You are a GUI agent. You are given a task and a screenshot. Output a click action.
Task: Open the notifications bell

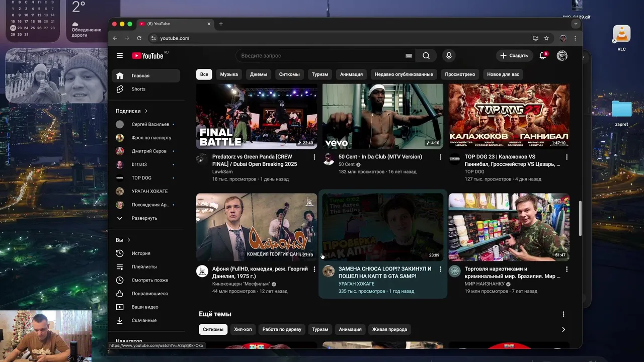coord(543,56)
